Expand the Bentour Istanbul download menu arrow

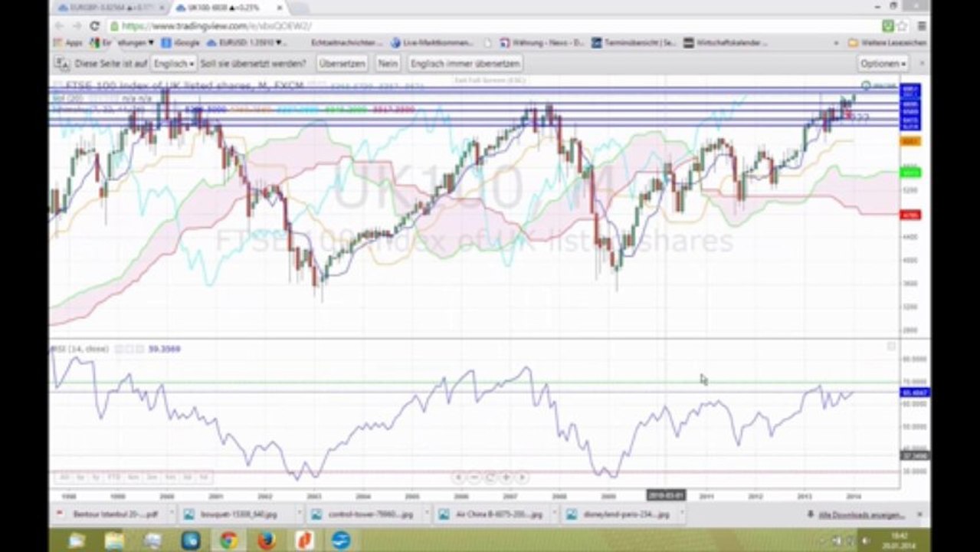(171, 514)
